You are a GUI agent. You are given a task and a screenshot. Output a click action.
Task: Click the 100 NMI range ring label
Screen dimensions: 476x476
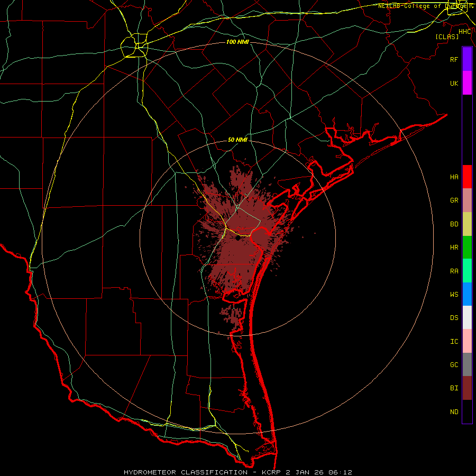(x=237, y=42)
